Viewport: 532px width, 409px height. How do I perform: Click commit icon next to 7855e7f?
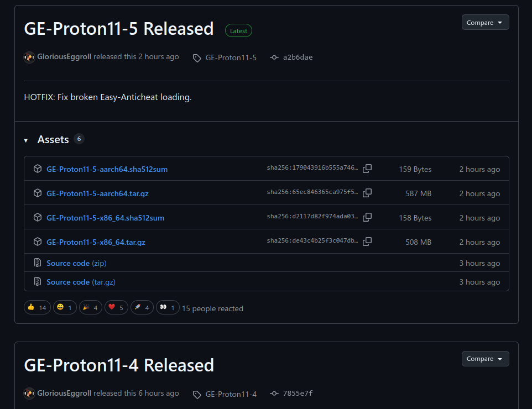pos(274,394)
